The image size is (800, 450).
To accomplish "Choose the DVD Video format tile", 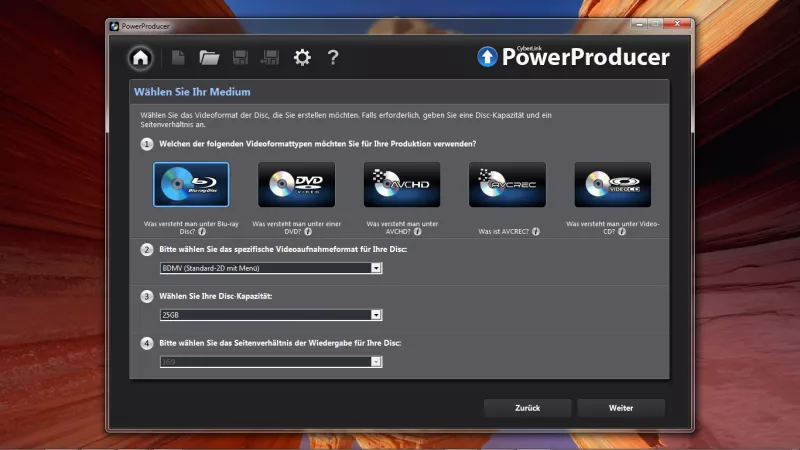I will point(296,185).
